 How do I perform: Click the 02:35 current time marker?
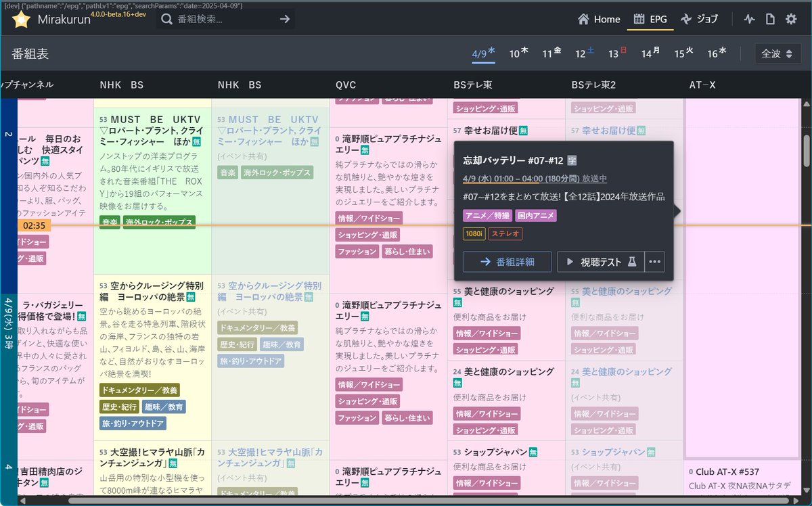tap(33, 225)
